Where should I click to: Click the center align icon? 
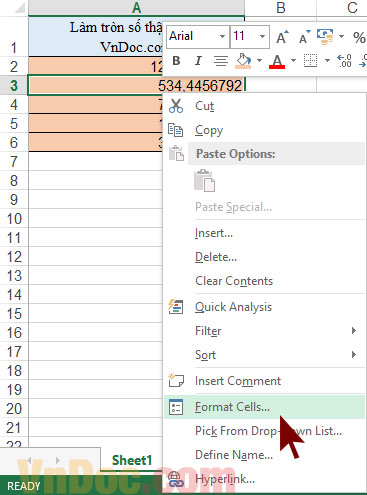tap(221, 61)
